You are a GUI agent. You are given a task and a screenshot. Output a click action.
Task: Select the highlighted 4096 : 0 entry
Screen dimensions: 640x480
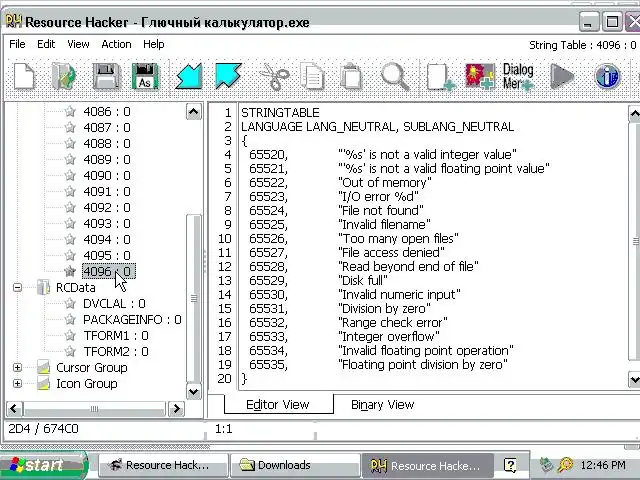point(108,271)
